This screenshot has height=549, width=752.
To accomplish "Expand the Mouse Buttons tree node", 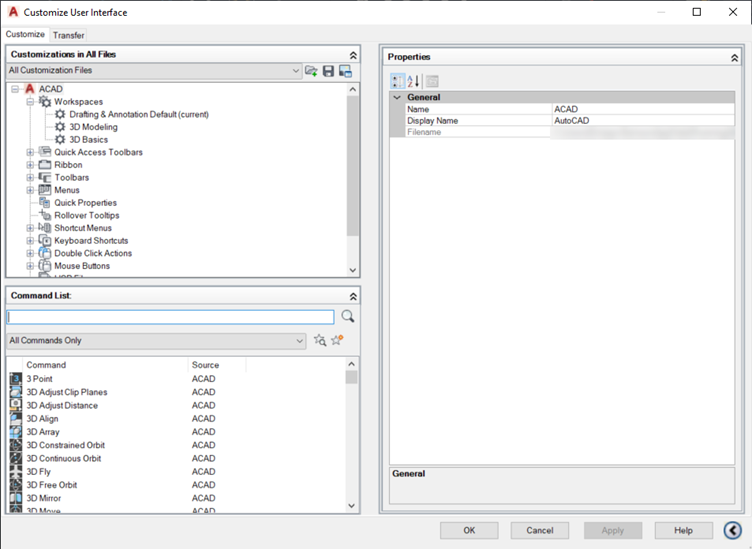I will (x=30, y=266).
